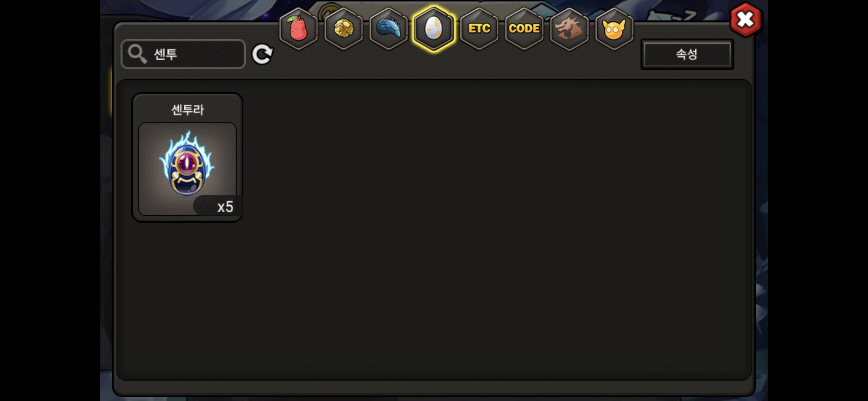This screenshot has height=401, width=868.
Task: Open the yellow horned mask tab
Action: (614, 29)
